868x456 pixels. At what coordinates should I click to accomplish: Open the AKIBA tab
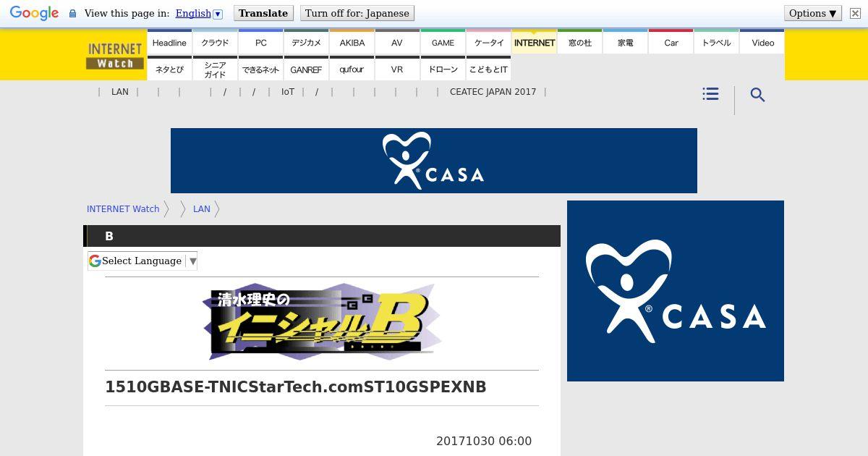pyautogui.click(x=352, y=42)
